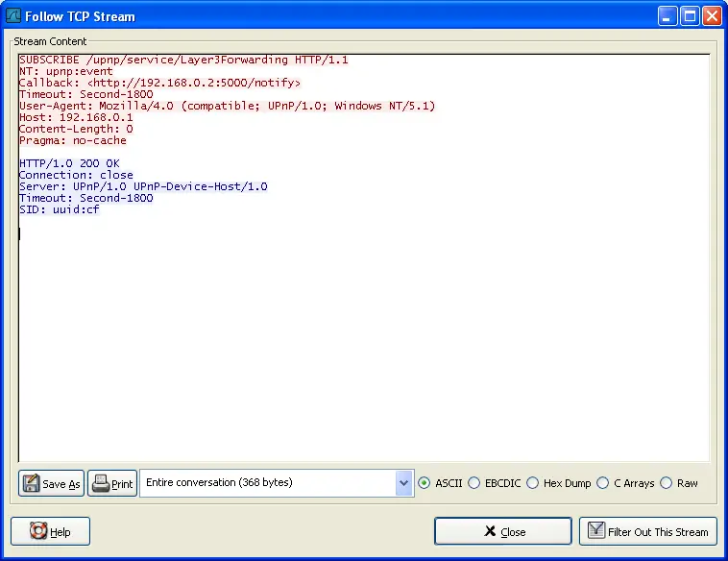The width and height of the screenshot is (728, 561).
Task: Enable the Raw data display
Action: click(x=667, y=483)
